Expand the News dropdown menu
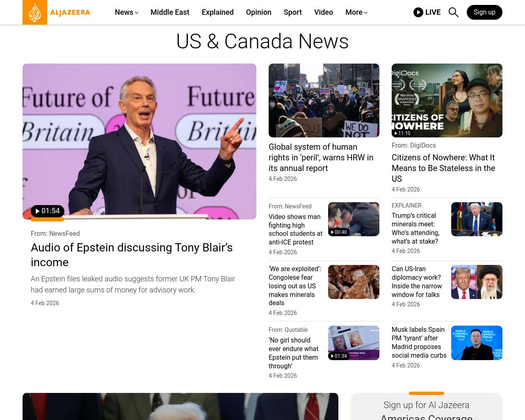The height and width of the screenshot is (420, 525). click(x=126, y=12)
